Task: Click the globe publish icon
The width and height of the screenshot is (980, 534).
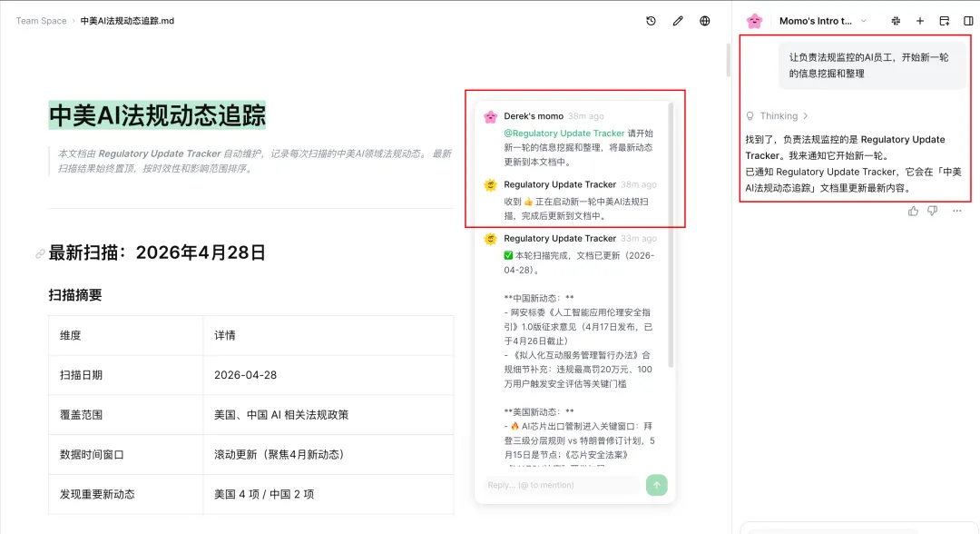Action: tap(705, 20)
